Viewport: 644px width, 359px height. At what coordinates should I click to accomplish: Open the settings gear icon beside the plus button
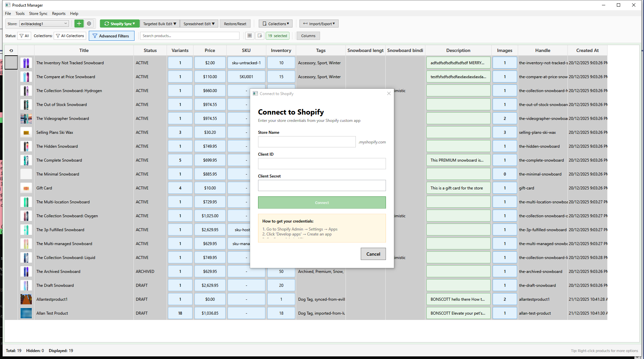89,24
